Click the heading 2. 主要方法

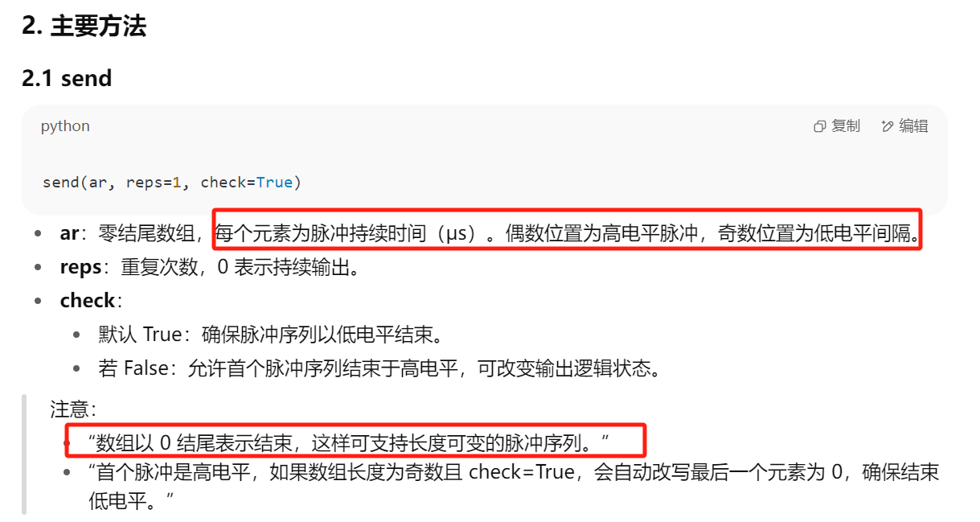click(x=84, y=26)
